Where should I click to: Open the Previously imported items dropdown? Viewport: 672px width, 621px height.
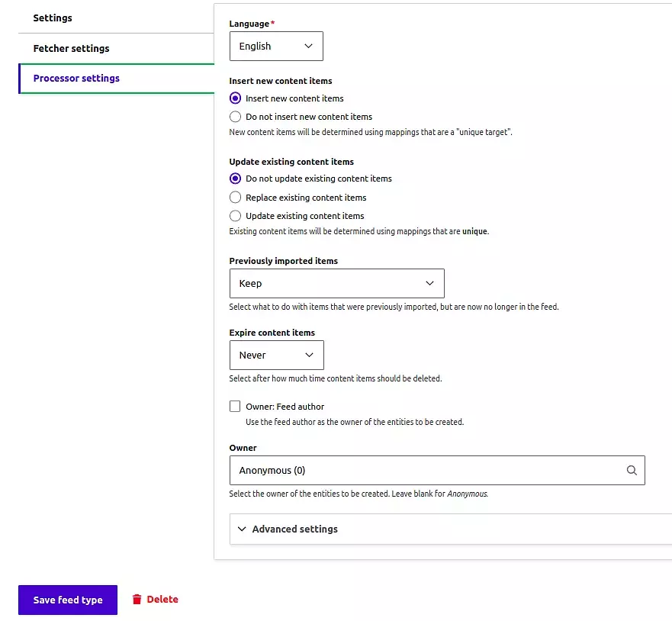[337, 283]
